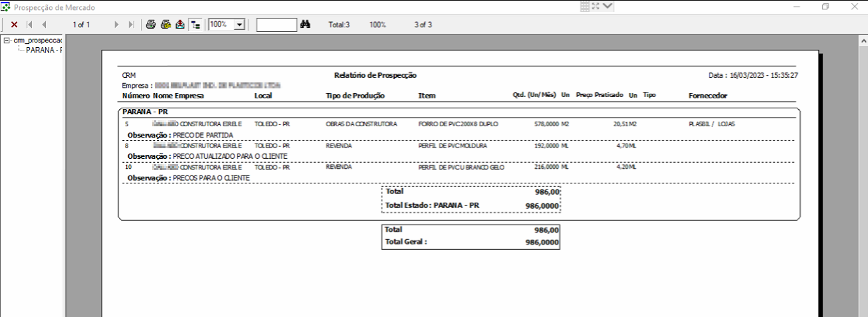Screen dimensions: 868x317
Task: Click the report date '16/03/2023 - 15:35:27'
Action: click(764, 76)
